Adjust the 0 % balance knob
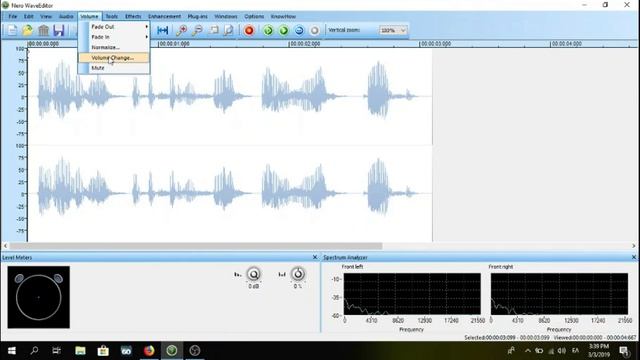 [298, 274]
